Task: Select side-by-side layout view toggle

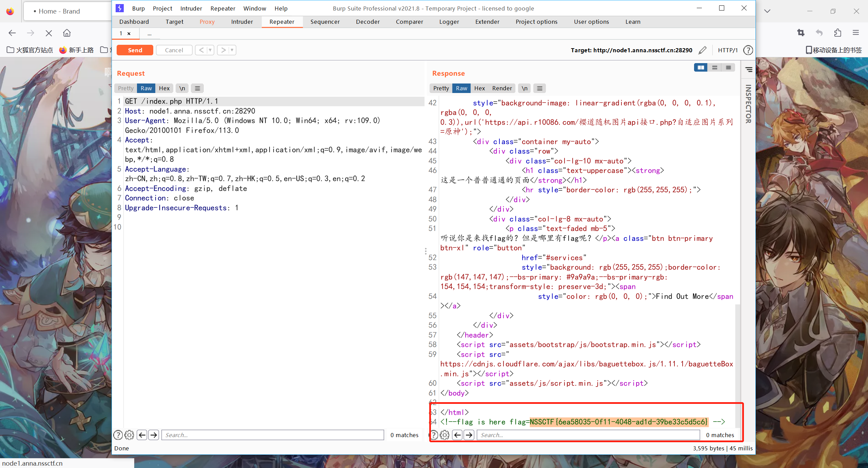Action: coord(701,68)
